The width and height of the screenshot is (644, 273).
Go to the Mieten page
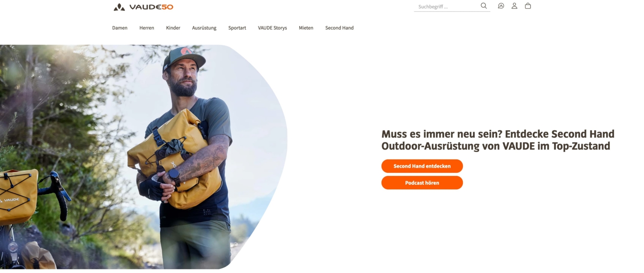(306, 28)
